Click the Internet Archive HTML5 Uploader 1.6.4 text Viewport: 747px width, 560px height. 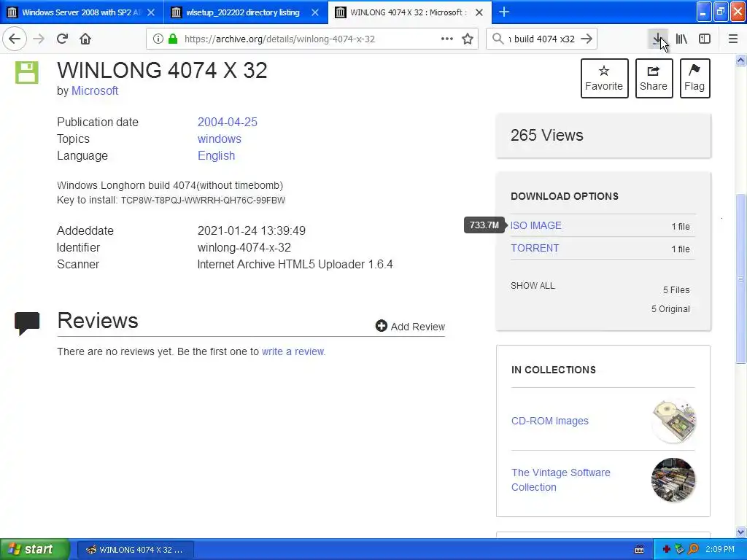coord(295,264)
